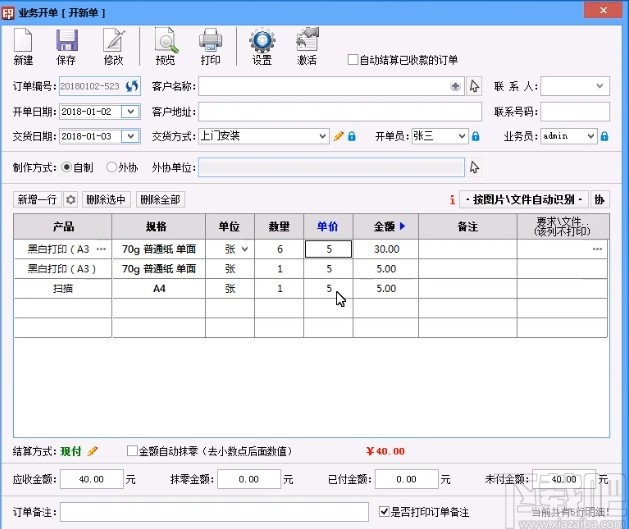Click the pointer select icon next to 外协单位
Image resolution: width=629 pixels, height=529 pixels.
(x=474, y=167)
